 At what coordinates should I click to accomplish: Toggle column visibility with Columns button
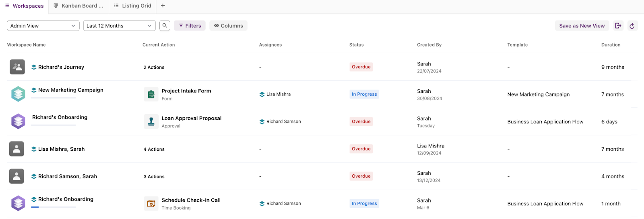click(x=228, y=26)
